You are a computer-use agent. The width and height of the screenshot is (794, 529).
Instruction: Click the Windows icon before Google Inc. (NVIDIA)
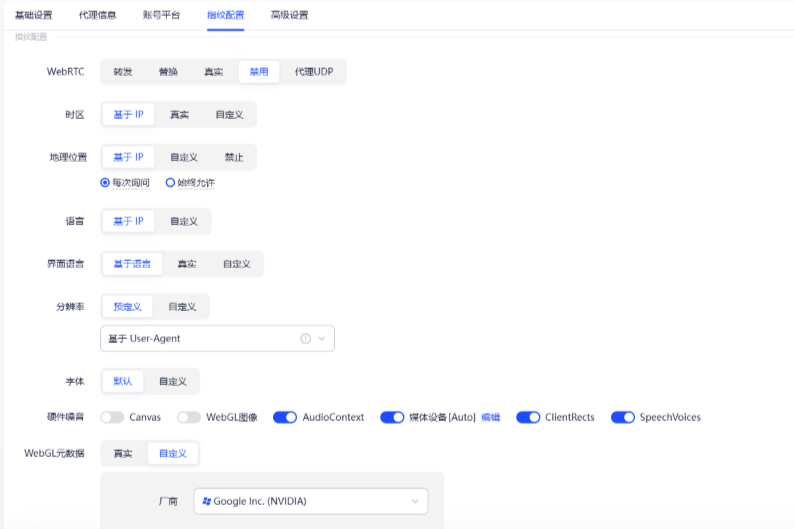point(207,501)
